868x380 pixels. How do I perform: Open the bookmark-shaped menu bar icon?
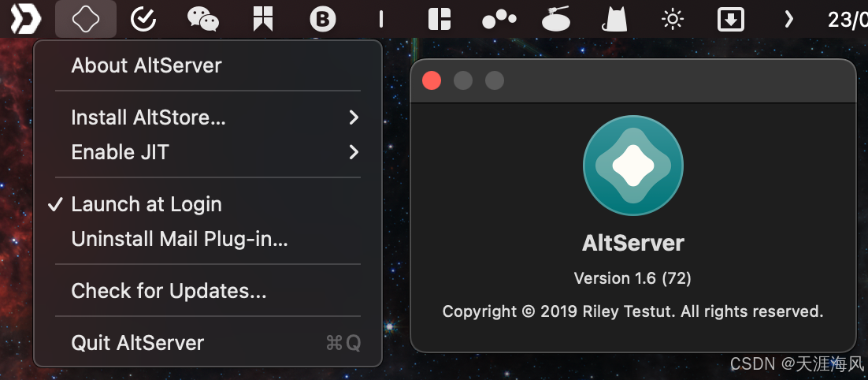pyautogui.click(x=263, y=20)
